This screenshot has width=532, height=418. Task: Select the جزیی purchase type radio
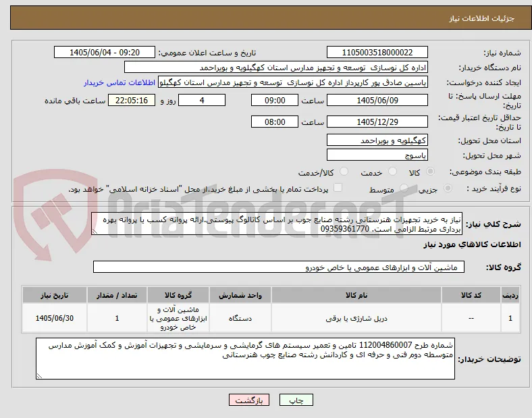coord(448,188)
